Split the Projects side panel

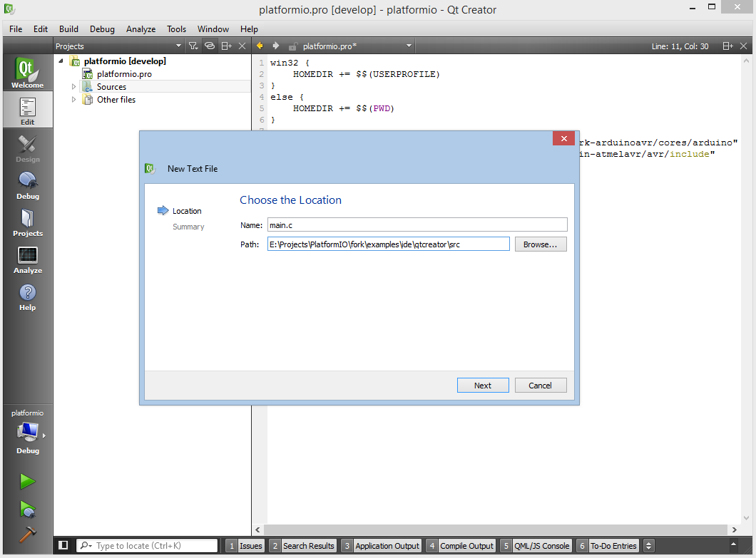pyautogui.click(x=226, y=46)
